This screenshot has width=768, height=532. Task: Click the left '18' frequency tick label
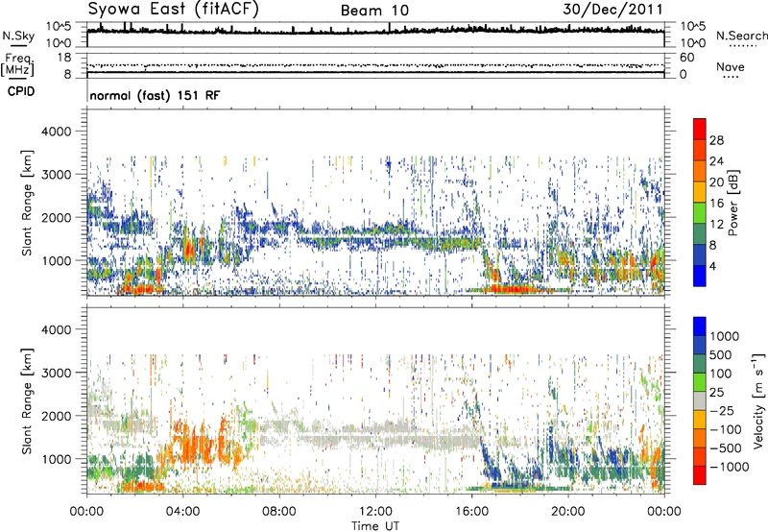[64, 58]
